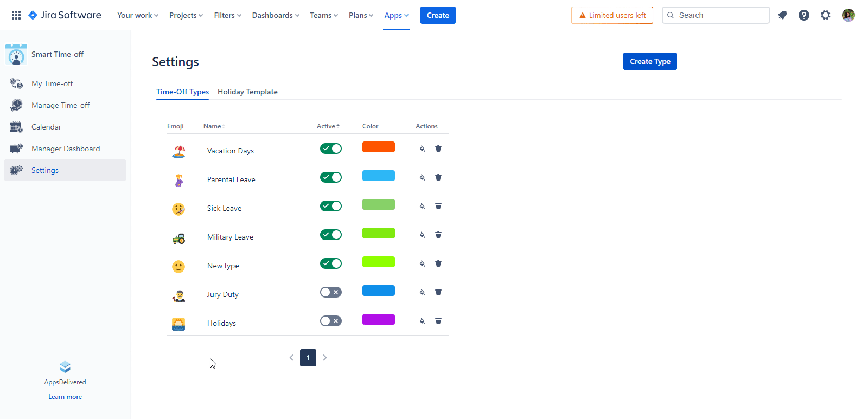Click the paint bucket icon for Holidays

pyautogui.click(x=422, y=321)
